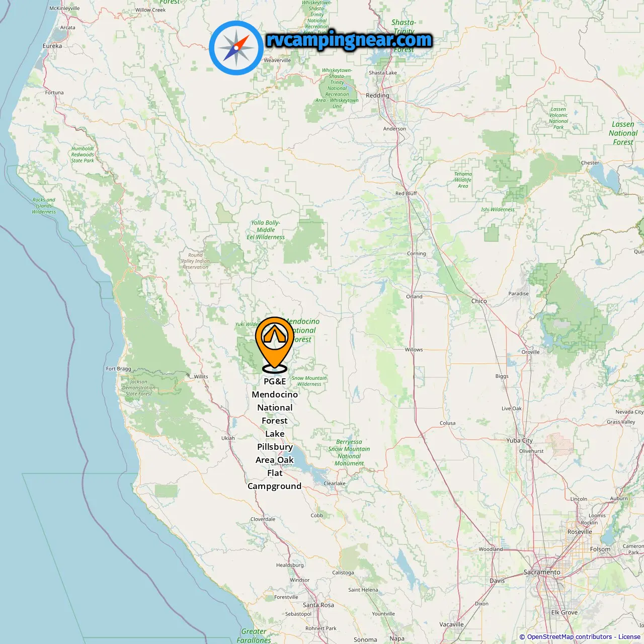The height and width of the screenshot is (644, 644).
Task: Click the Redding city label
Action: 377,96
